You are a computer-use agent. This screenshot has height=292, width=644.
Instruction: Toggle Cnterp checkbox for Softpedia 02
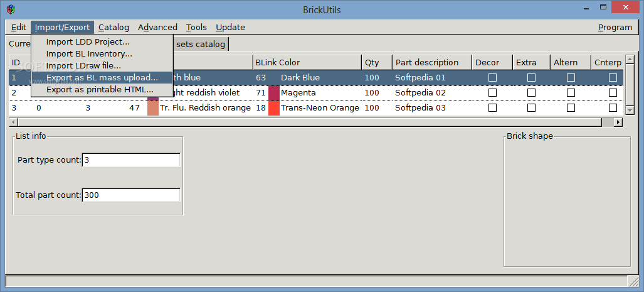pos(613,92)
